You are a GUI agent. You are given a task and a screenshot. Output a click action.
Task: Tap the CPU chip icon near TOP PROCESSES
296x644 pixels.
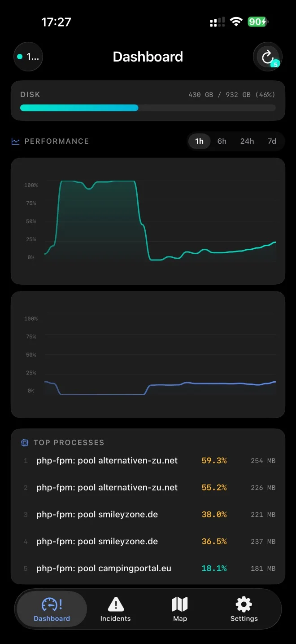[25, 442]
